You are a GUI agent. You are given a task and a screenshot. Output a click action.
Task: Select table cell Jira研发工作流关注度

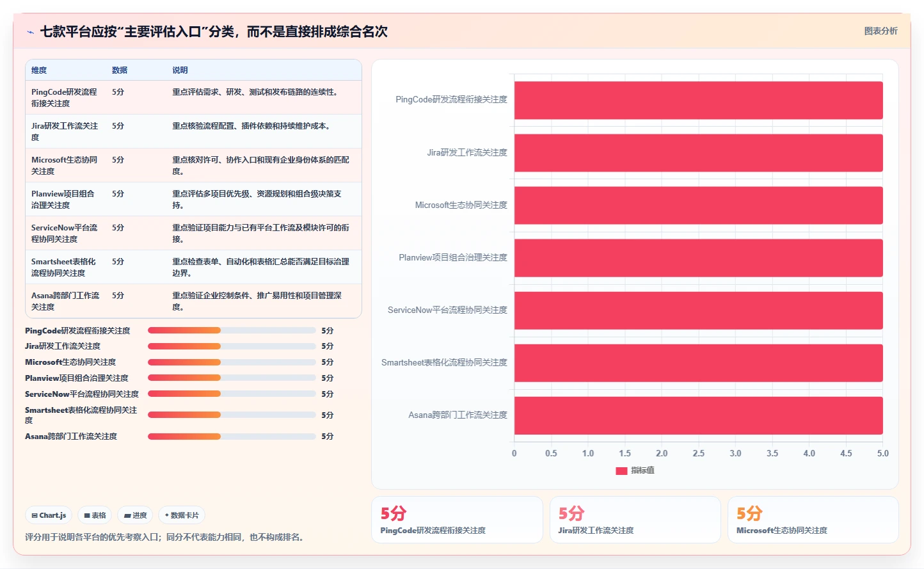[66, 131]
